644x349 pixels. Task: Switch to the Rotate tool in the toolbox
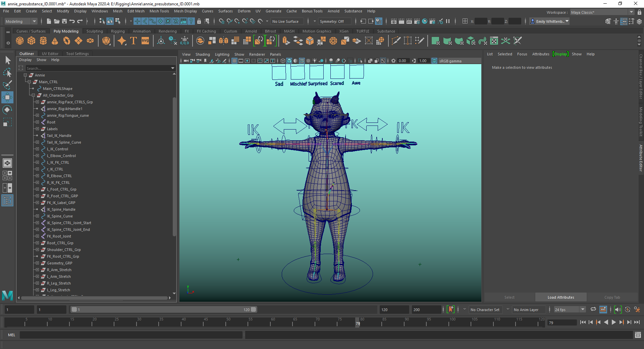[7, 109]
